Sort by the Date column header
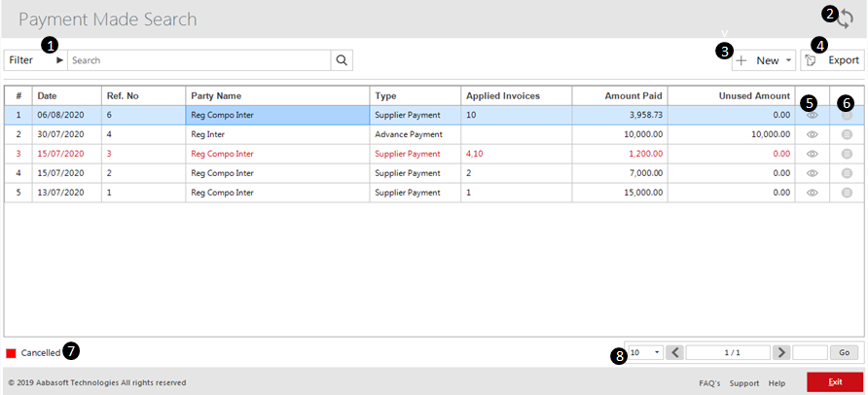Screen dimensions: 868x395 [x=67, y=95]
